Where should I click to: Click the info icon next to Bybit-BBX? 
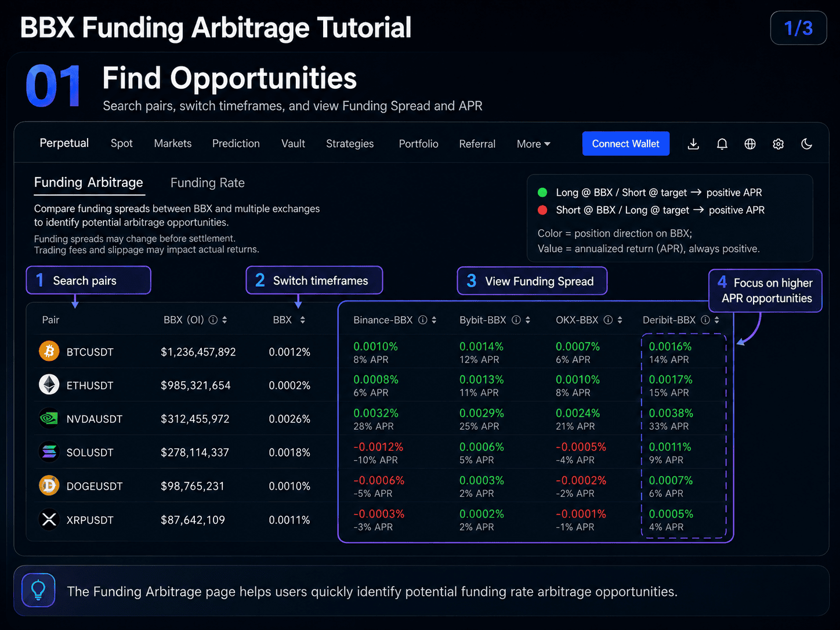516,320
